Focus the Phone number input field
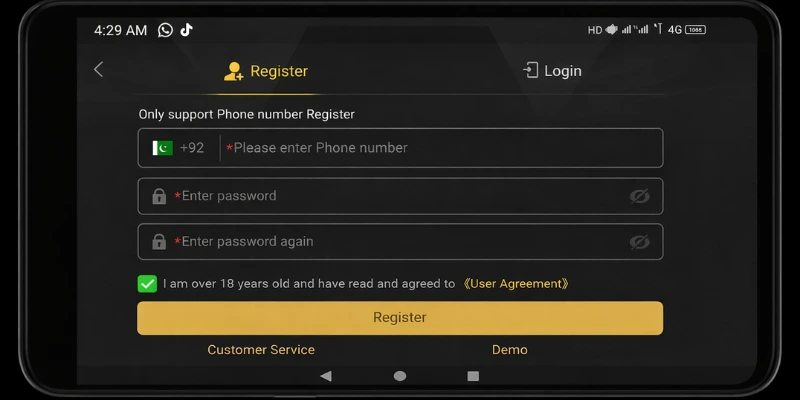 coord(441,148)
